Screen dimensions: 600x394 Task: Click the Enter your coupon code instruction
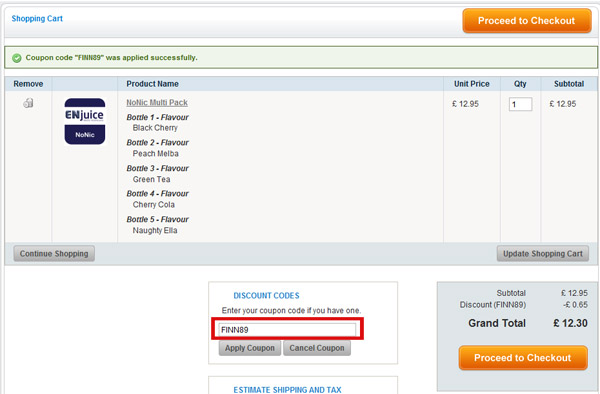click(x=291, y=310)
